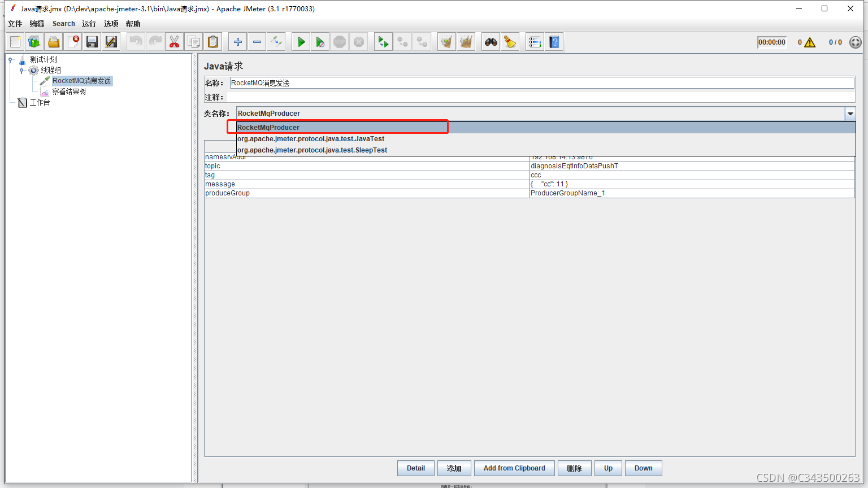Click the 添加 button

point(454,468)
